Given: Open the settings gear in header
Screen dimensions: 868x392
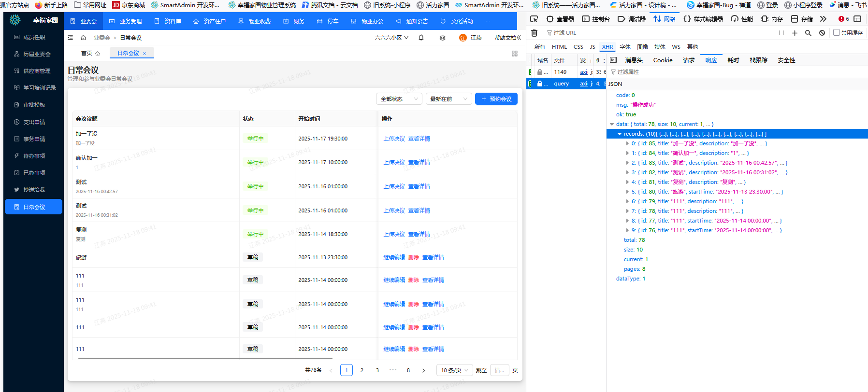Looking at the screenshot, I should click(x=442, y=38).
